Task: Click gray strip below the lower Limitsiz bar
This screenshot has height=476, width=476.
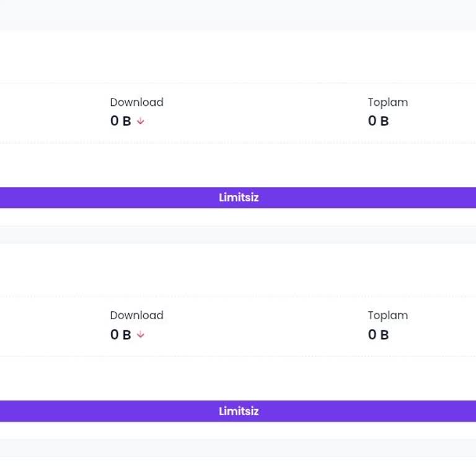Action: coord(238,447)
